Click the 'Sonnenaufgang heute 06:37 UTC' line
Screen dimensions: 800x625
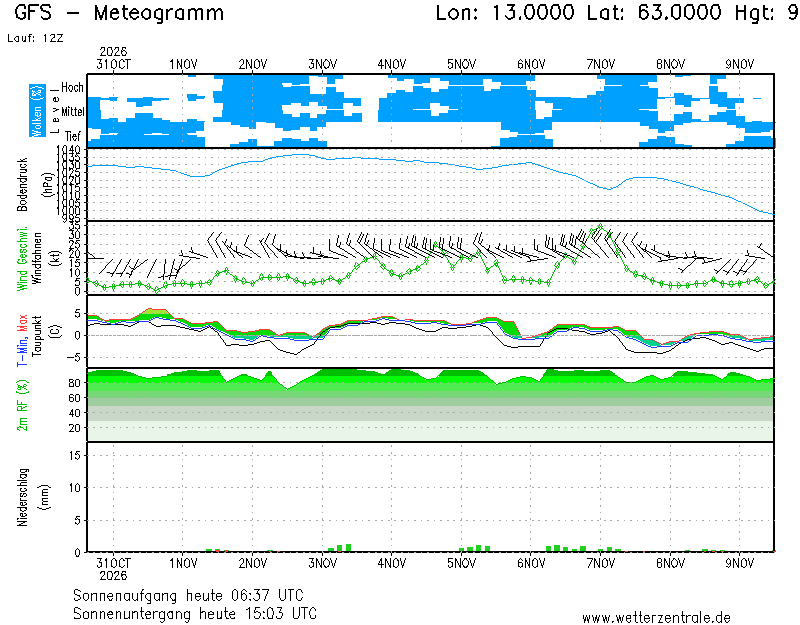point(188,595)
